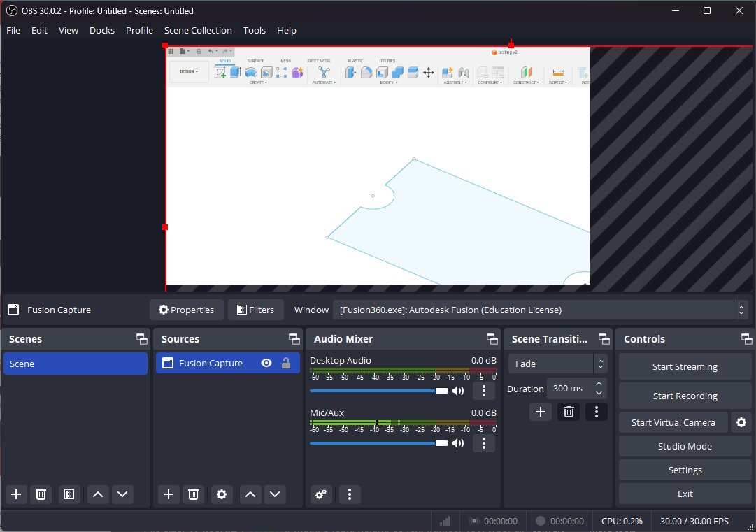Click the Move tool icon in Fusion preview
Viewport: 756px width, 532px height.
428,73
